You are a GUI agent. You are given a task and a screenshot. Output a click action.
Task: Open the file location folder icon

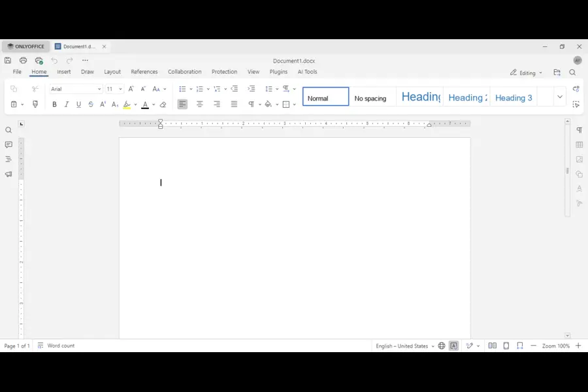(x=557, y=73)
